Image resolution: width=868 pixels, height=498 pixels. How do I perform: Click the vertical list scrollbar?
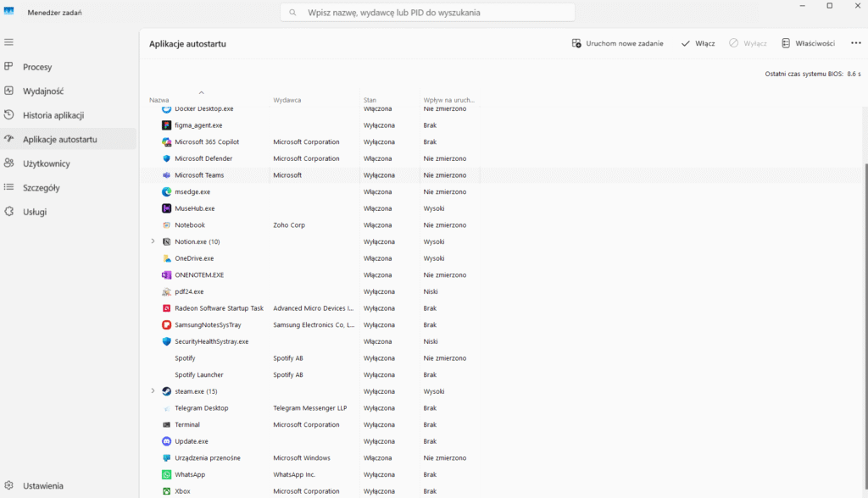click(865, 326)
